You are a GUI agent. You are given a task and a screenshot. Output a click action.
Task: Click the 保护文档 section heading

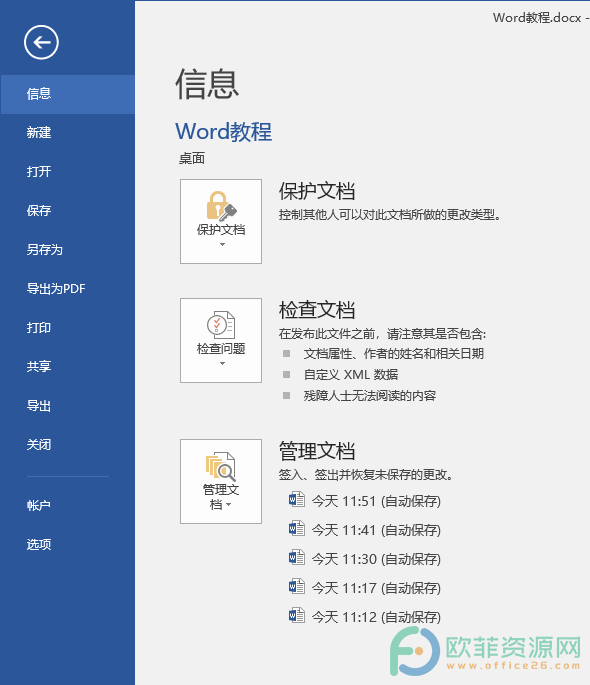click(x=317, y=191)
